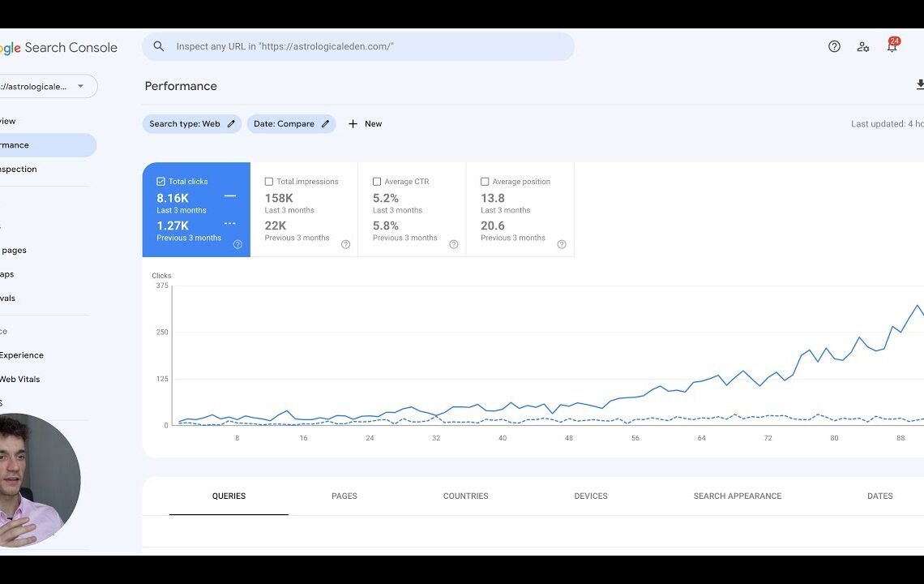The height and width of the screenshot is (584, 924).
Task: Click the 88 x-axis label
Action: (900, 438)
